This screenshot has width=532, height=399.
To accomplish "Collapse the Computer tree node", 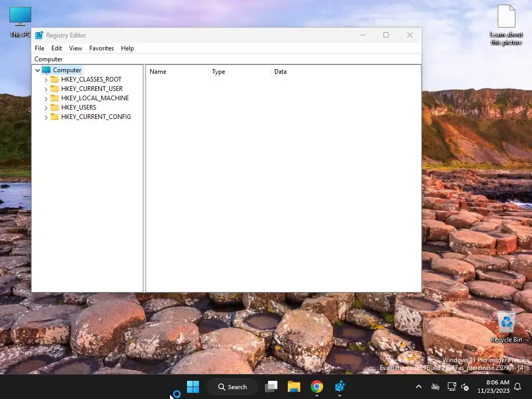I will pyautogui.click(x=37, y=70).
